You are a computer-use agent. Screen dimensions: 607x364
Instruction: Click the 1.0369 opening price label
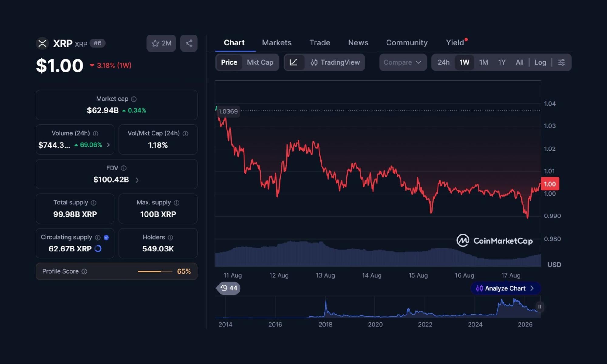(x=228, y=111)
